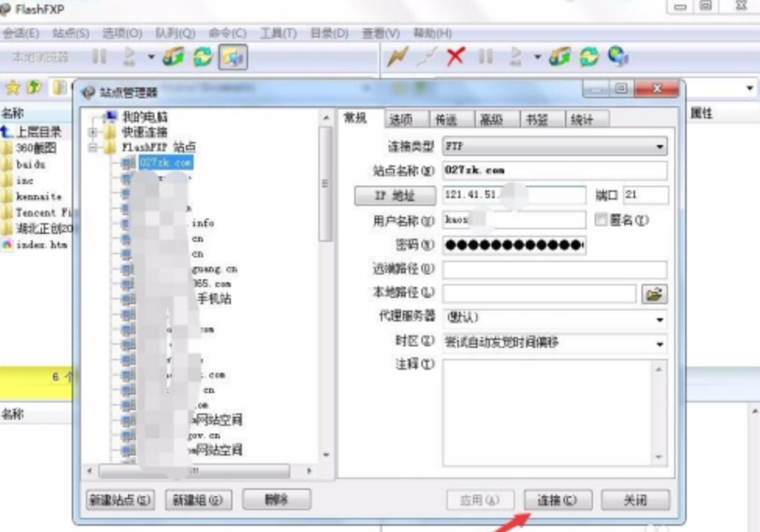The height and width of the screenshot is (532, 760).
Task: Click the 站点名称 input field
Action: point(555,171)
